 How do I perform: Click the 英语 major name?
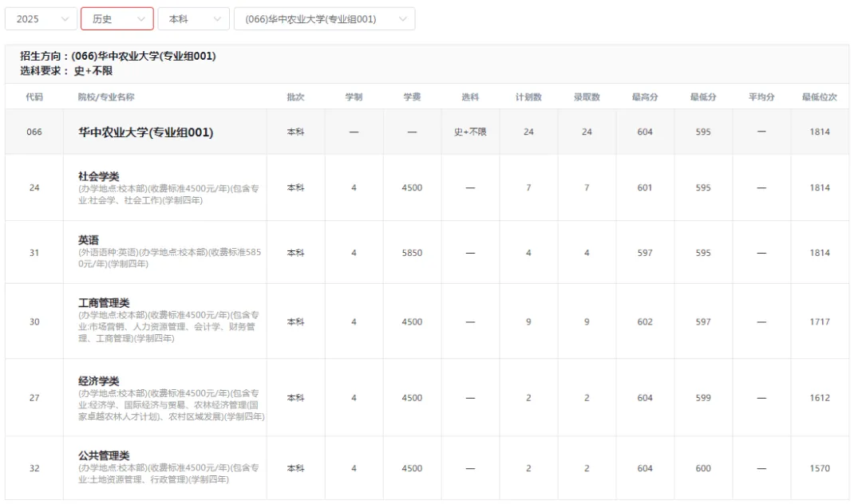coord(89,240)
